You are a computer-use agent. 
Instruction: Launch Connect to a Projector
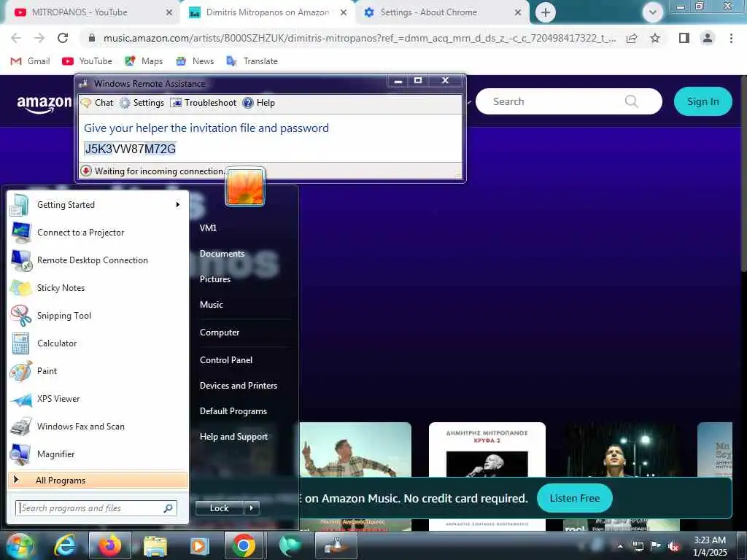98,233
